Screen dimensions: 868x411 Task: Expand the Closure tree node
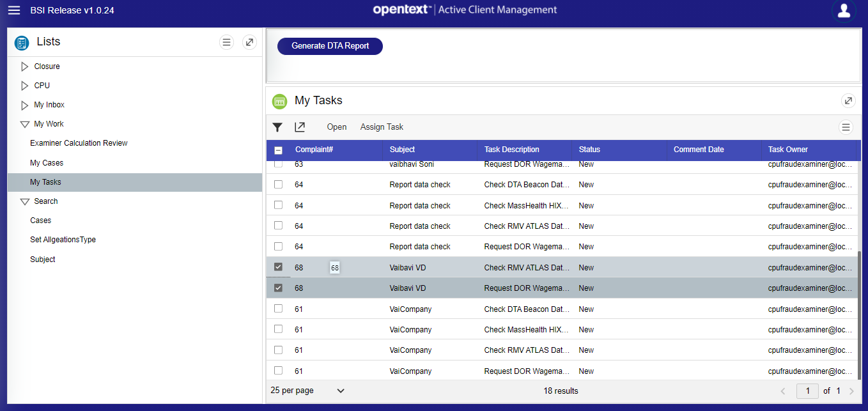(x=25, y=66)
